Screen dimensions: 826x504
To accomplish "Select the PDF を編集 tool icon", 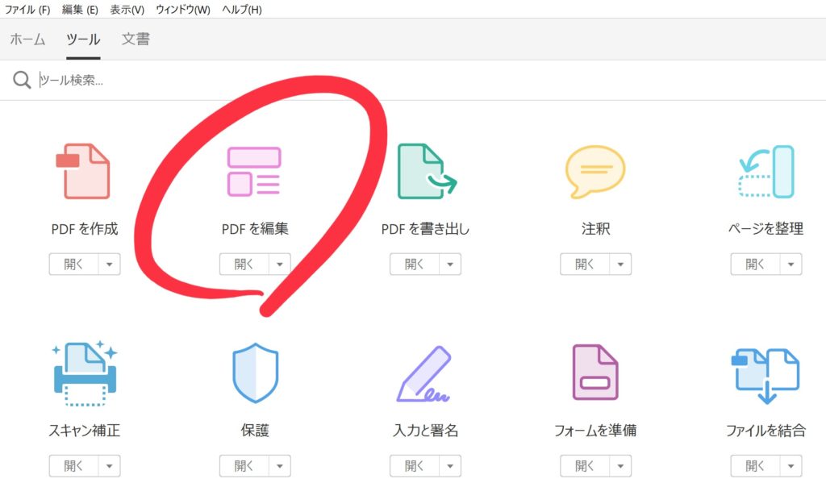I will pyautogui.click(x=254, y=171).
